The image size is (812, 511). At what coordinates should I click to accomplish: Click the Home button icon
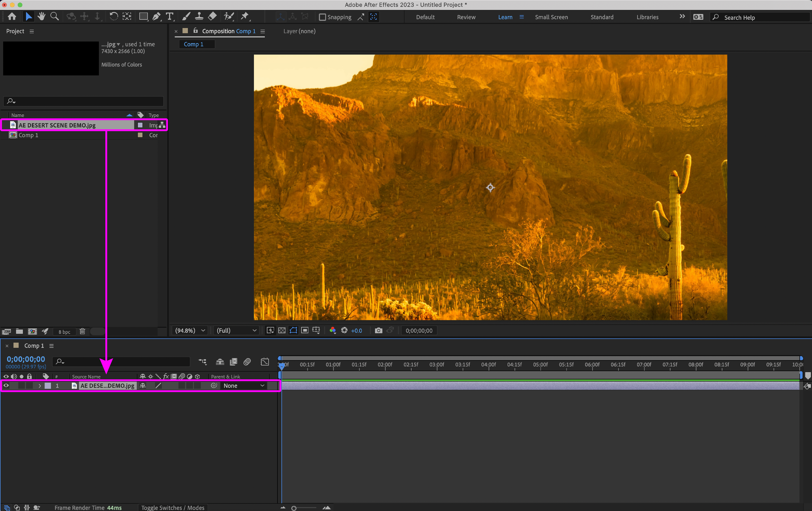click(12, 16)
